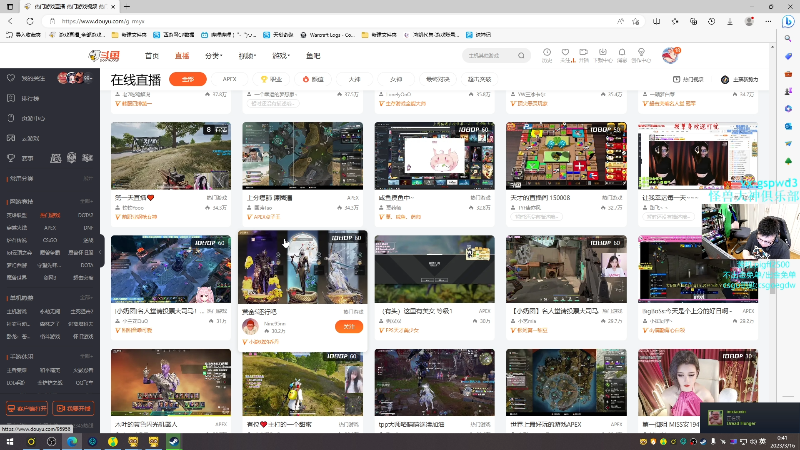Click the 我要开播 button
This screenshot has width=800, height=450.
(x=73, y=408)
